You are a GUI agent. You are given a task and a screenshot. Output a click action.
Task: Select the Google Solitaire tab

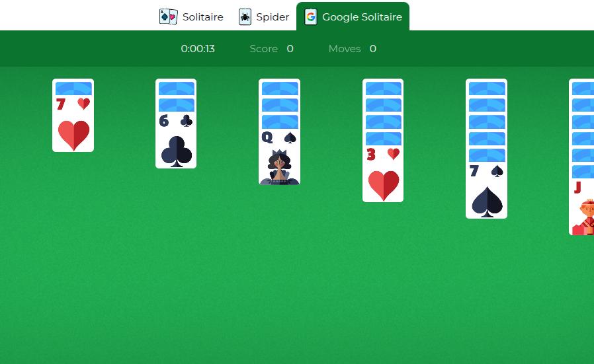[x=353, y=17]
